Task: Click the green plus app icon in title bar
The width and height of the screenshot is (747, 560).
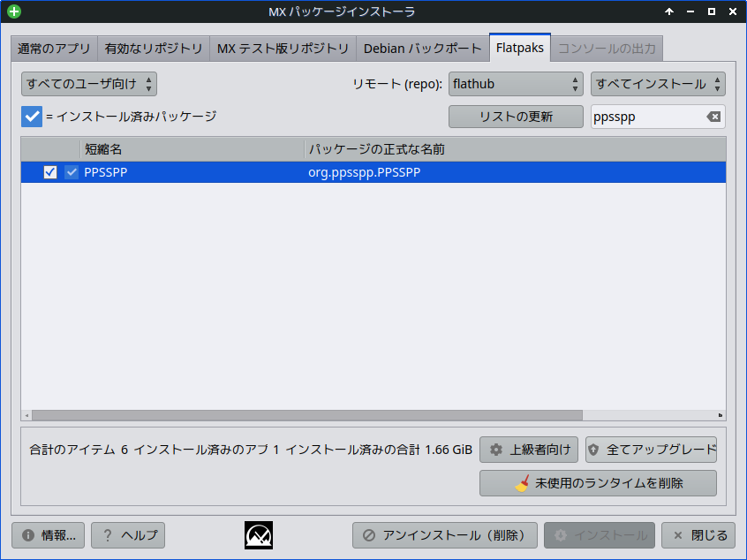Action: pos(14,11)
